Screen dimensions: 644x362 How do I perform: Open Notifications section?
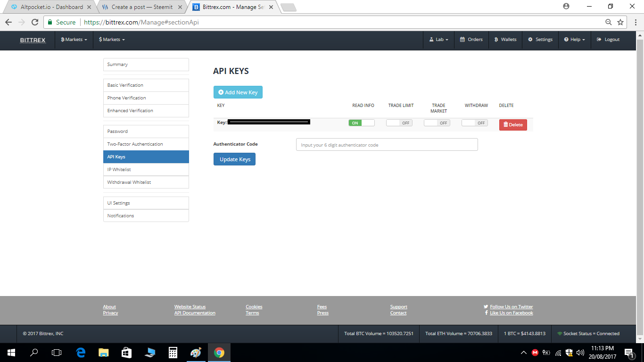(146, 216)
